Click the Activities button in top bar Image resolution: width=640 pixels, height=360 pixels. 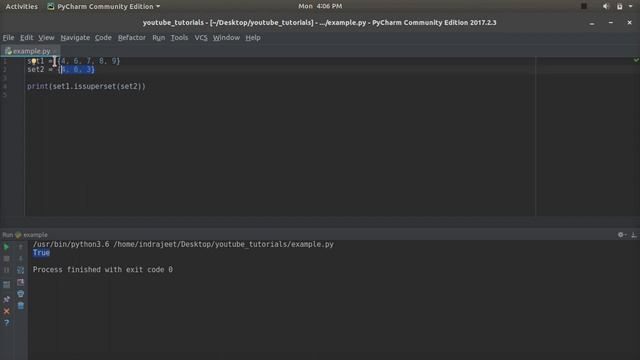(22, 7)
